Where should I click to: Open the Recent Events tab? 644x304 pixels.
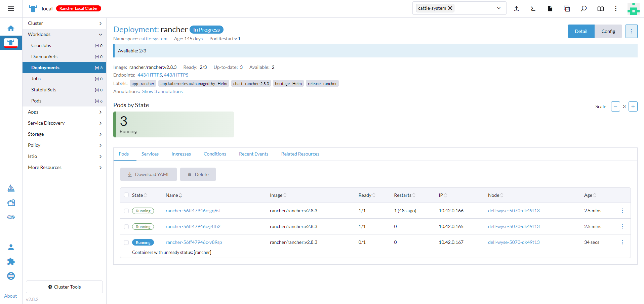coord(253,154)
